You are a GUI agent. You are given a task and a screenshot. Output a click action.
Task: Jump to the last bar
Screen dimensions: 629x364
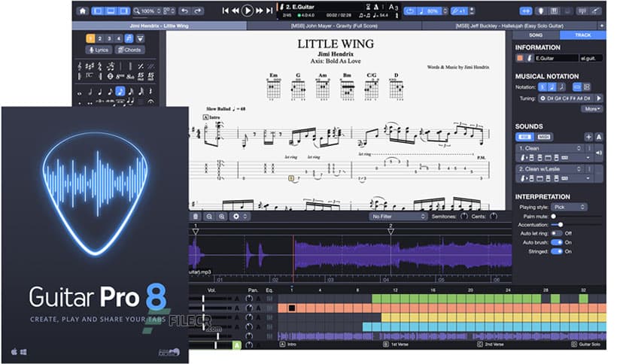pos(269,11)
